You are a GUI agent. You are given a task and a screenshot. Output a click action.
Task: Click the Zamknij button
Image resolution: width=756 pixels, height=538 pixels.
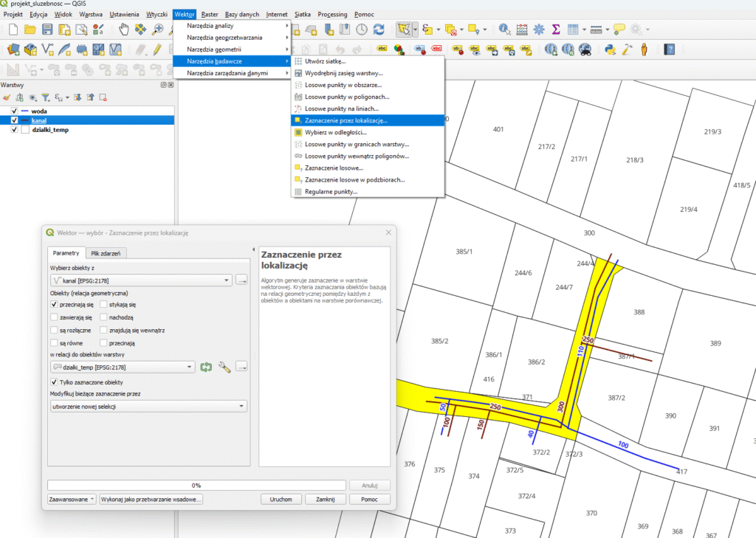(x=326, y=499)
